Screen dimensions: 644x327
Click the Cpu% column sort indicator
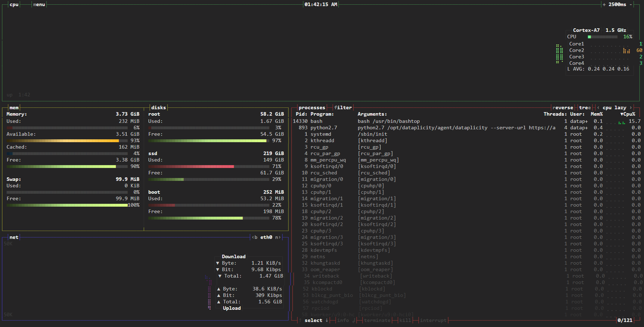click(x=628, y=114)
